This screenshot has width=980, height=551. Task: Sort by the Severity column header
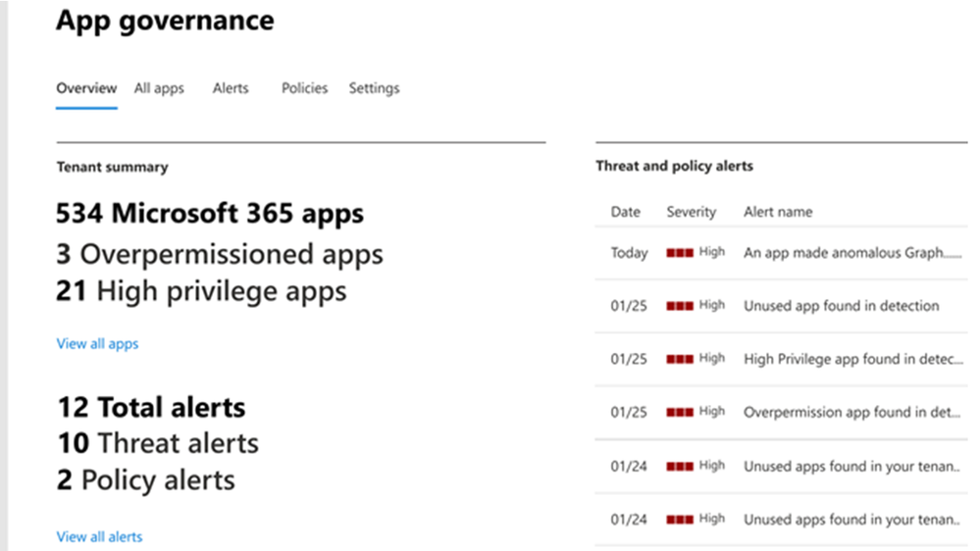691,212
